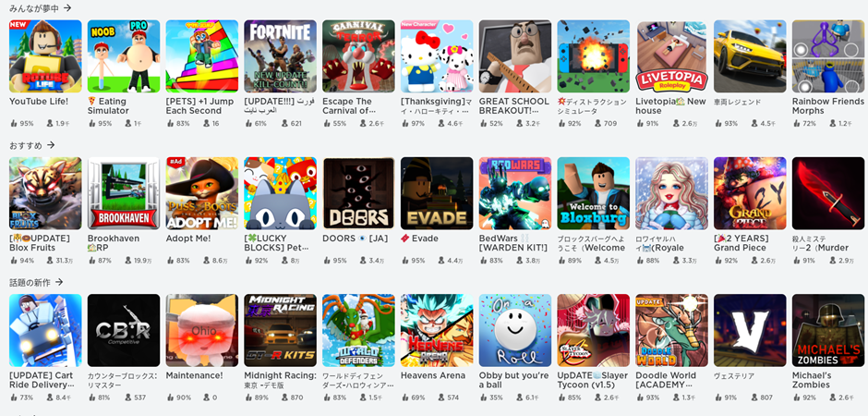Select the DOORS game thumbnail
This screenshot has width=868, height=416.
point(358,193)
